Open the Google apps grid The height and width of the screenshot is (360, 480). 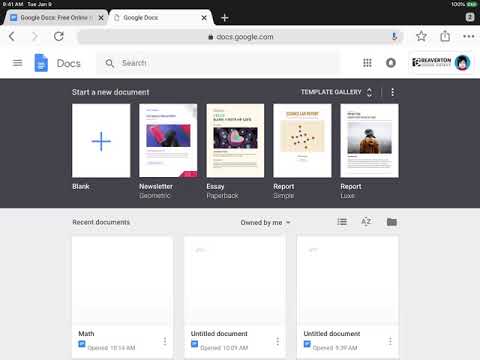click(x=367, y=63)
